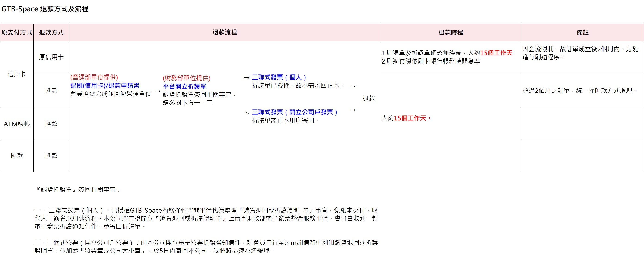Click '匯款' in the ATM轉帳 row
This screenshot has width=644, height=263.
(x=51, y=124)
